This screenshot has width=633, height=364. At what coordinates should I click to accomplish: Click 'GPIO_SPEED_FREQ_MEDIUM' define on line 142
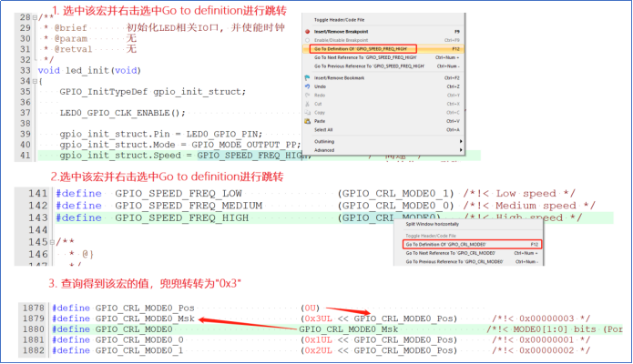[x=189, y=206]
